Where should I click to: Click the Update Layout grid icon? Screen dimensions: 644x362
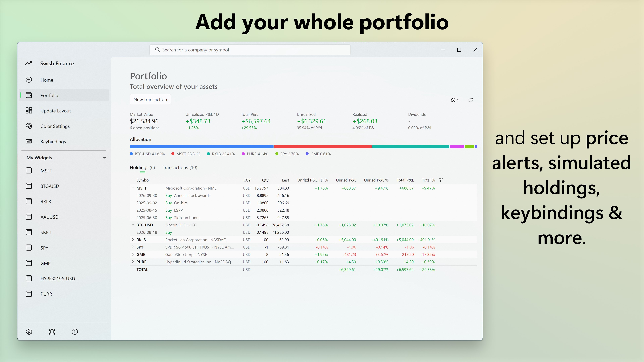[29, 111]
